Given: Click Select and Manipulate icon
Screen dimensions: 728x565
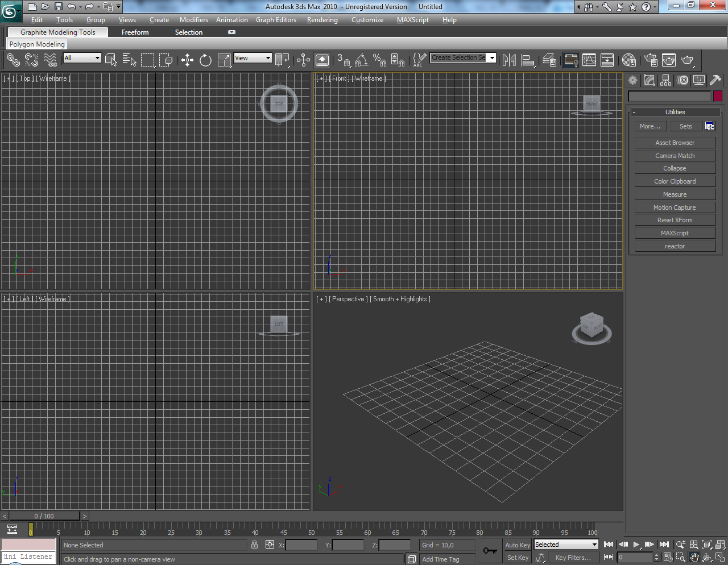Looking at the screenshot, I should tap(303, 60).
